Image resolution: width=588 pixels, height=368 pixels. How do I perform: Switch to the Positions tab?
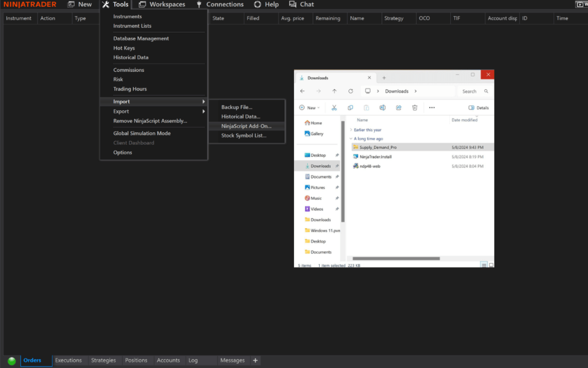136,360
